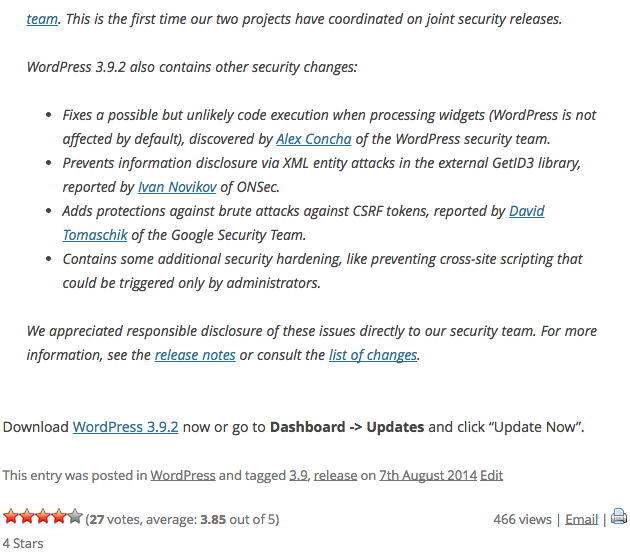Click the printer icon beside Email

pyautogui.click(x=619, y=516)
